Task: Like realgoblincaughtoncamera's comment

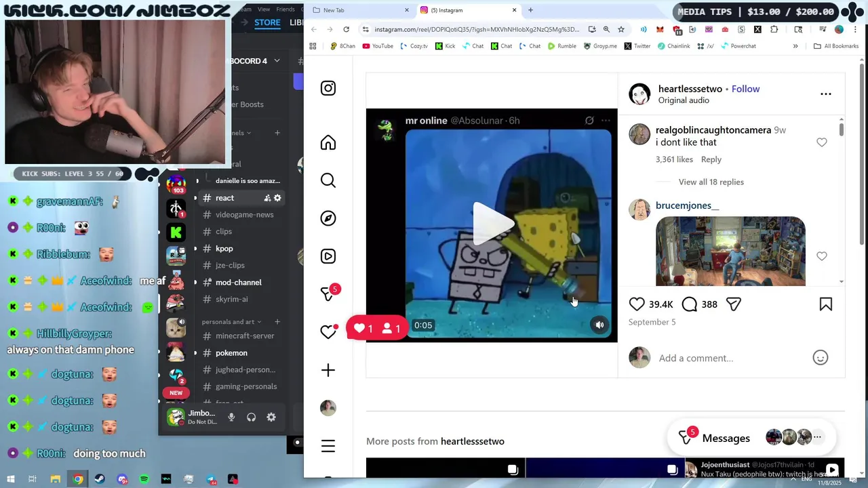Action: point(822,142)
